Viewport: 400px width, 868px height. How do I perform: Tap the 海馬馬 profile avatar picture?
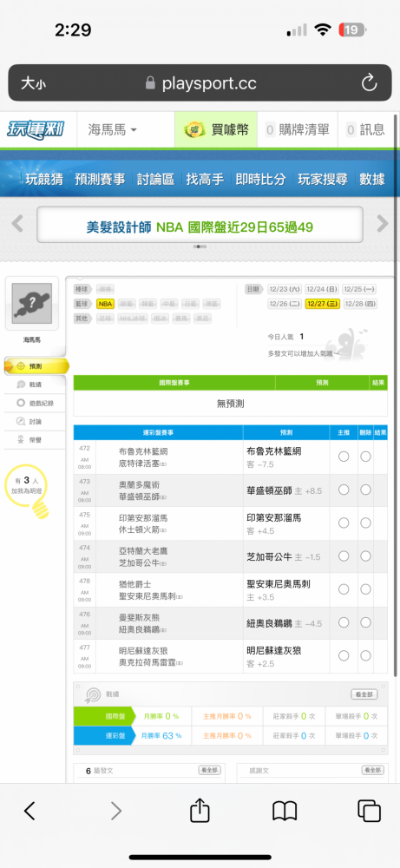pyautogui.click(x=32, y=303)
